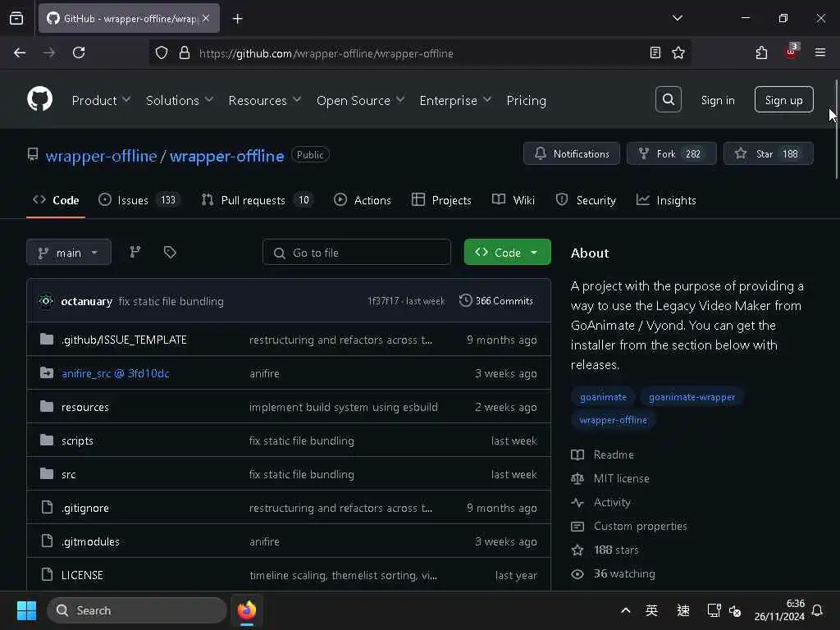The image size is (840, 630).
Task: Fork the repository via Fork 282 button
Action: tap(671, 153)
